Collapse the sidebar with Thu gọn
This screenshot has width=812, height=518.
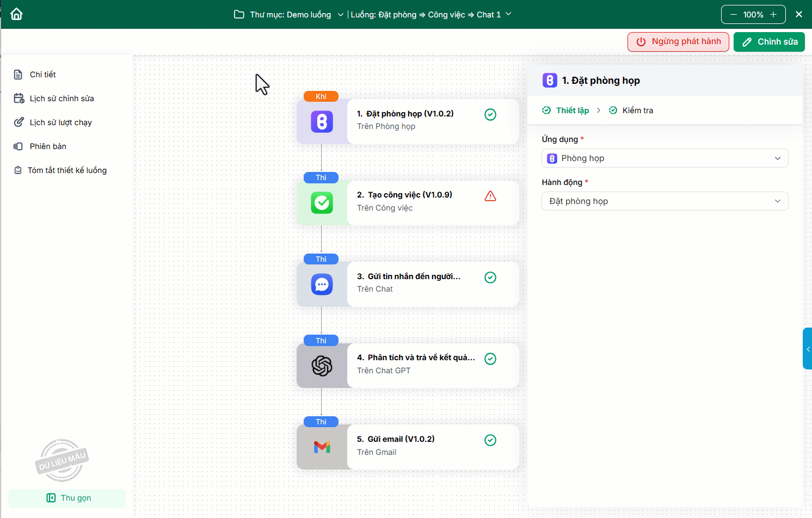67,498
